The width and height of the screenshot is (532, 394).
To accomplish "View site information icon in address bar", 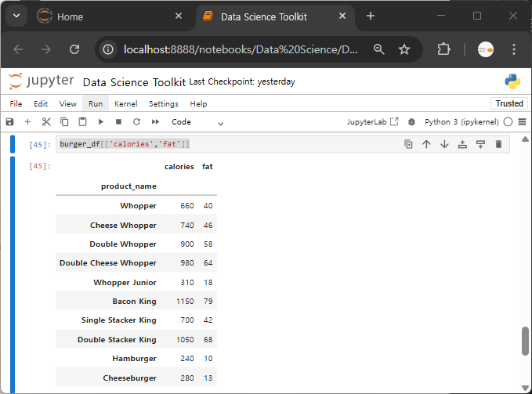I will [108, 49].
